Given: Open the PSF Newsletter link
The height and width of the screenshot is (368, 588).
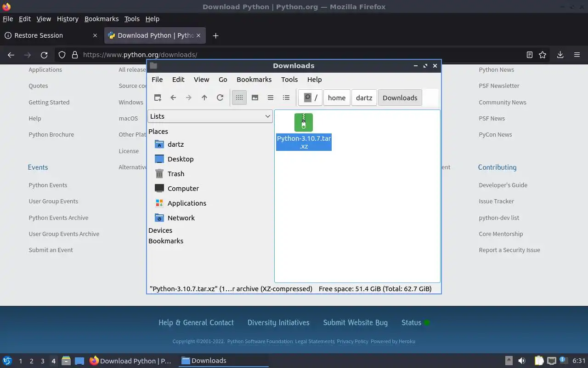Looking at the screenshot, I should pos(499,86).
